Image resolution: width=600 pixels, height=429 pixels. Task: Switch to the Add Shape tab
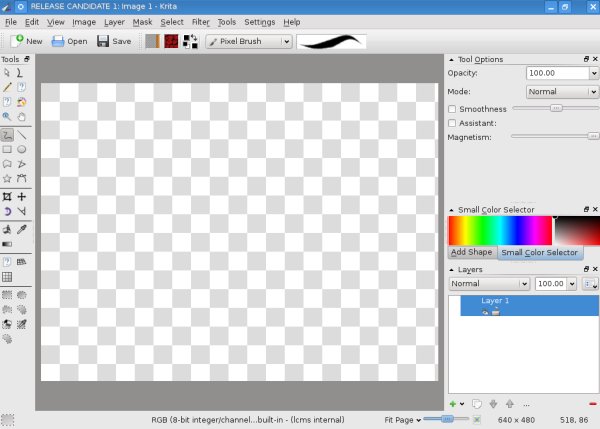[x=471, y=252]
